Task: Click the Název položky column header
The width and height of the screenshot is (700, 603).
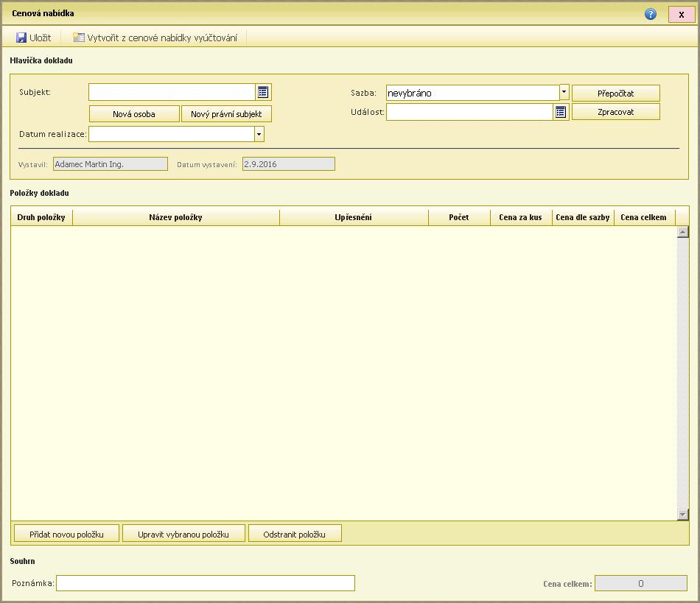Action: coord(176,217)
